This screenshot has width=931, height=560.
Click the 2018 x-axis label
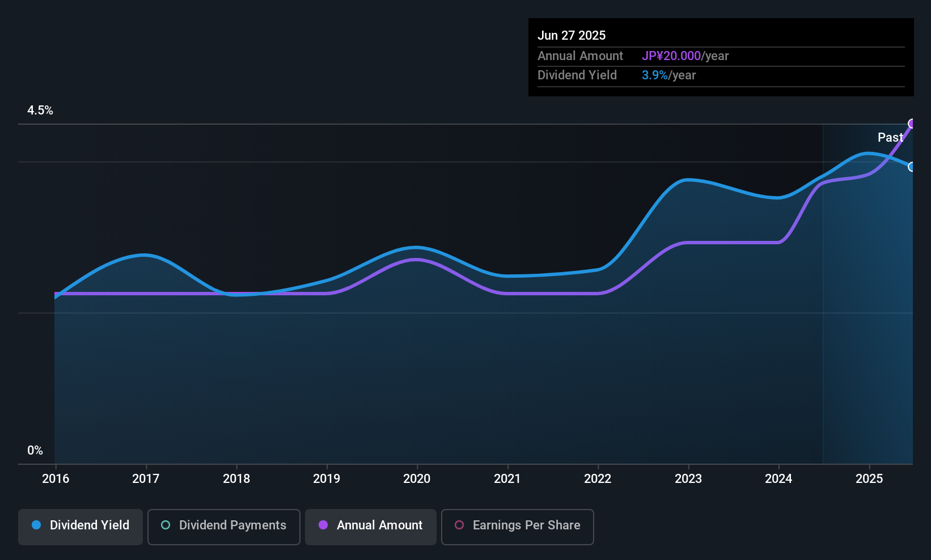coord(236,478)
